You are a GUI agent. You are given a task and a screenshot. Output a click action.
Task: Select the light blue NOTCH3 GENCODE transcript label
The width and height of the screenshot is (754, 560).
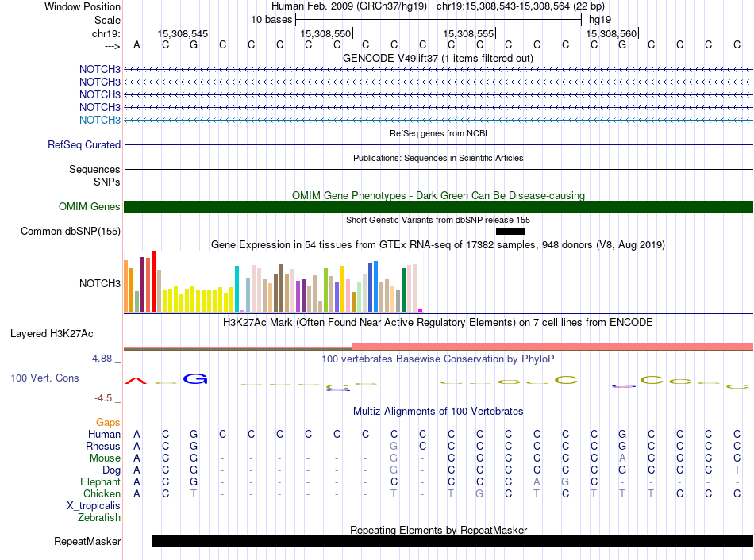99,120
